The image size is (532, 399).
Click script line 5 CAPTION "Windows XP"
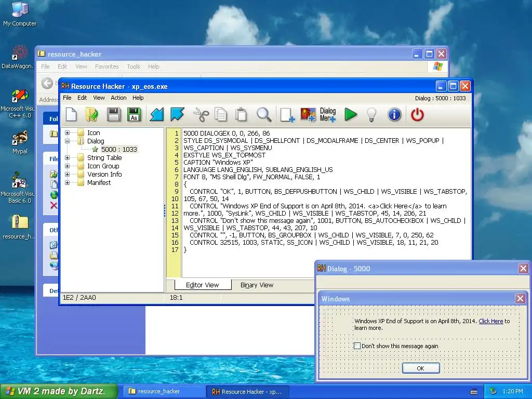click(x=218, y=162)
